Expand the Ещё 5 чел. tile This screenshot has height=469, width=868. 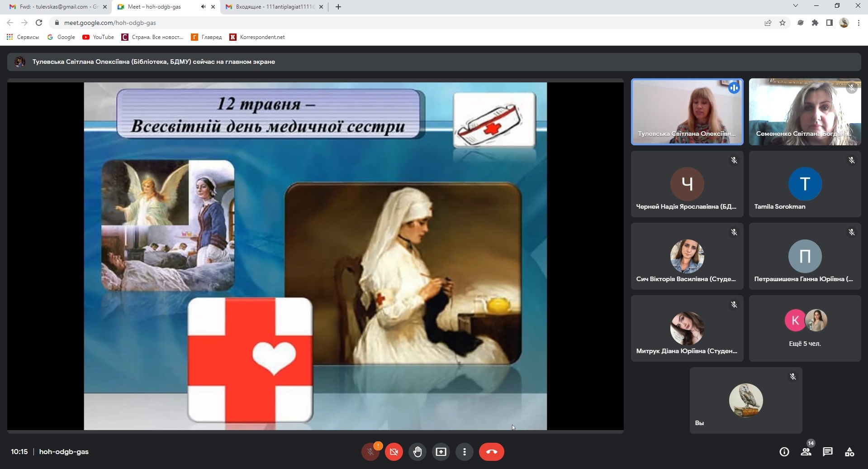click(805, 328)
